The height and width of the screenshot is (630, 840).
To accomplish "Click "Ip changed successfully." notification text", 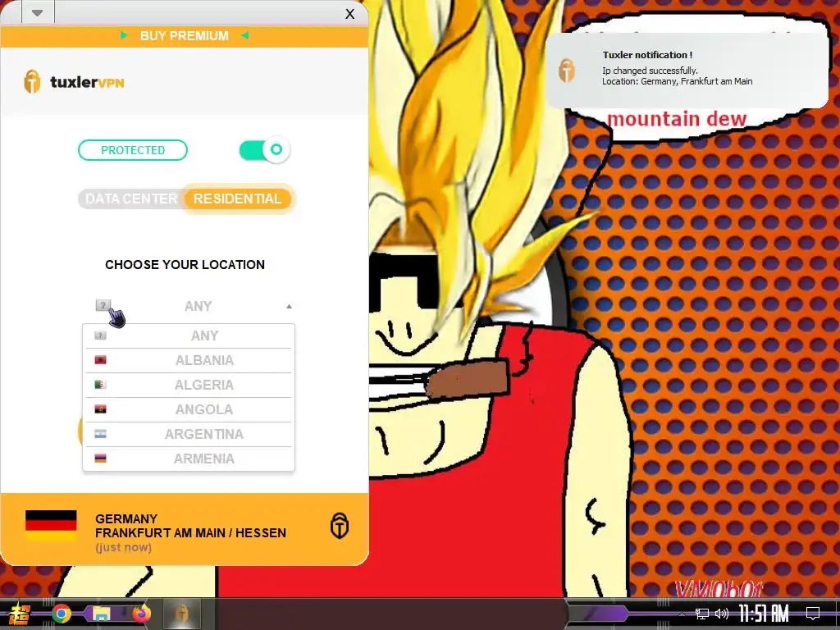I will (x=650, y=71).
